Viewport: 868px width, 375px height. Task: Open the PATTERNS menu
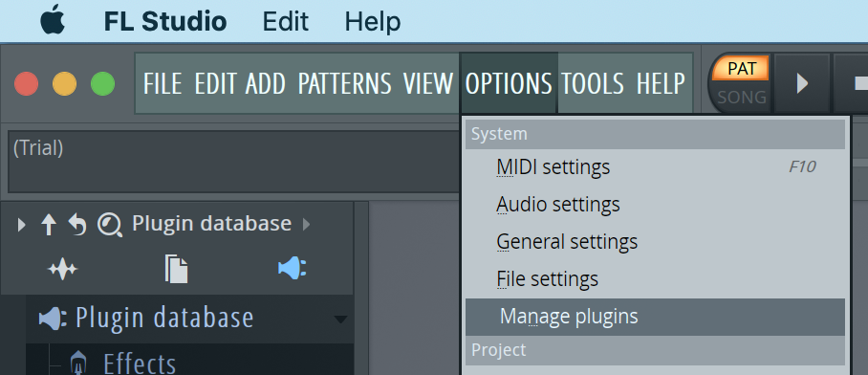(344, 83)
